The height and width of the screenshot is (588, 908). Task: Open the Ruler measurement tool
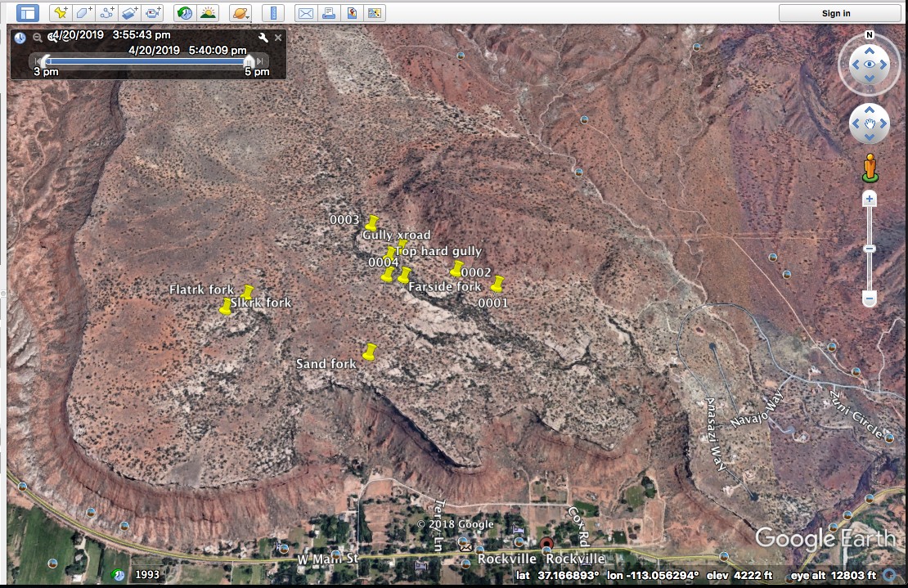tap(274, 13)
